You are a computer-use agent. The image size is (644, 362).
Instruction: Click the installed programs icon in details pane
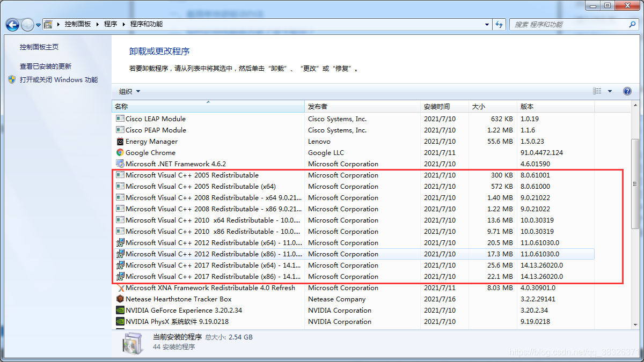coord(132,344)
